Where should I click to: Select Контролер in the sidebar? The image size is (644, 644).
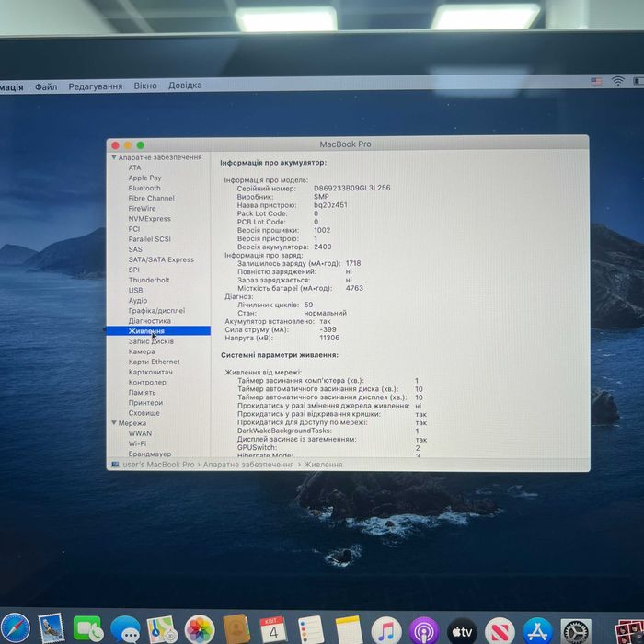(147, 382)
